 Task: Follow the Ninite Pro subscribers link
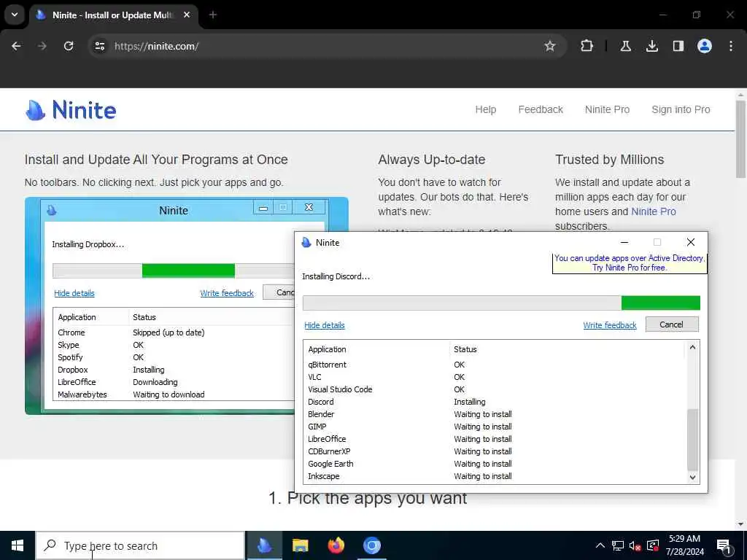(x=653, y=211)
